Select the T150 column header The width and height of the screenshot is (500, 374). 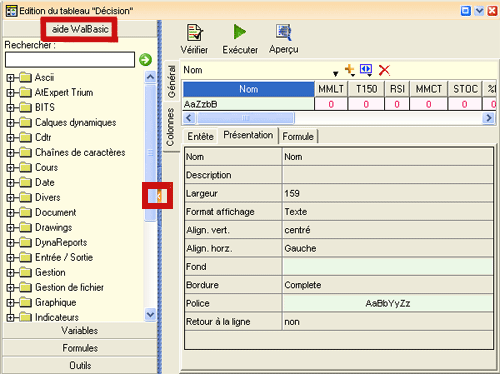(x=366, y=89)
